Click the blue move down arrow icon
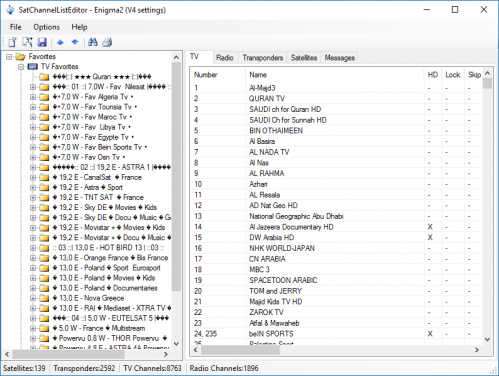 75,42
